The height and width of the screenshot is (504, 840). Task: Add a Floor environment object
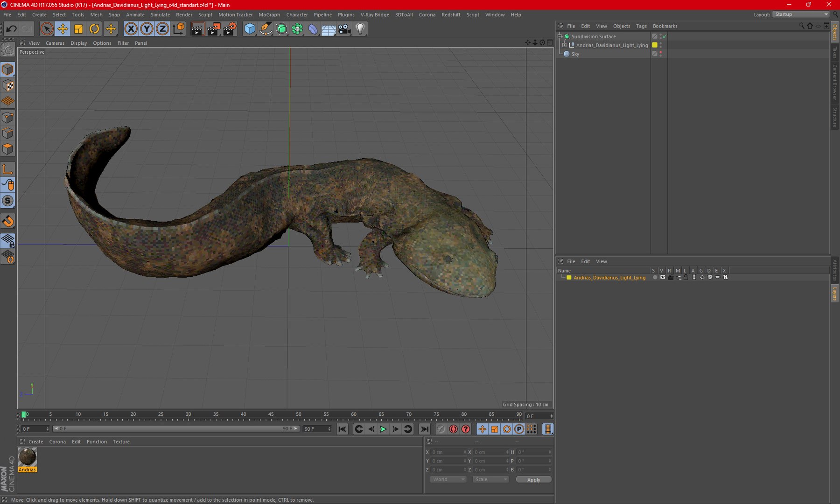pos(329,29)
